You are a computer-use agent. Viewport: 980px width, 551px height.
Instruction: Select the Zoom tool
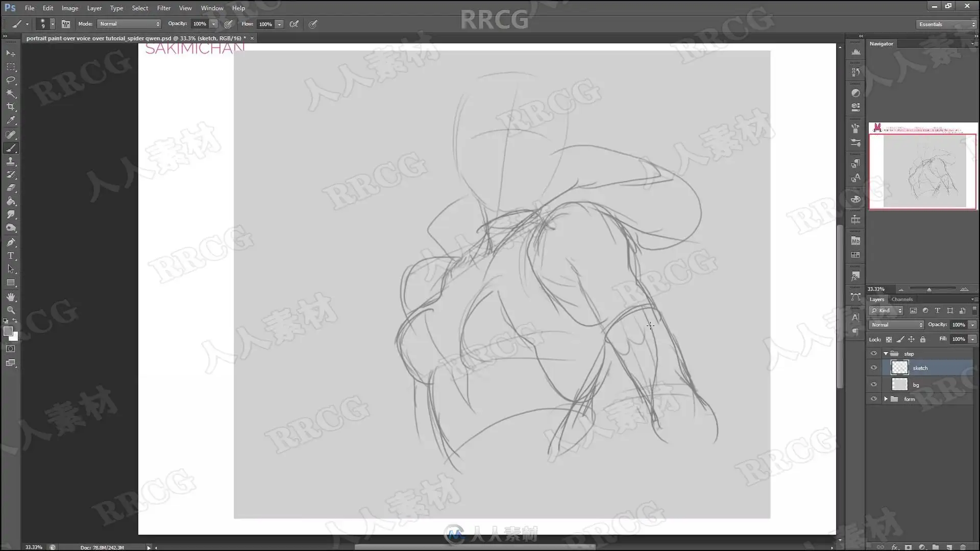pyautogui.click(x=11, y=310)
